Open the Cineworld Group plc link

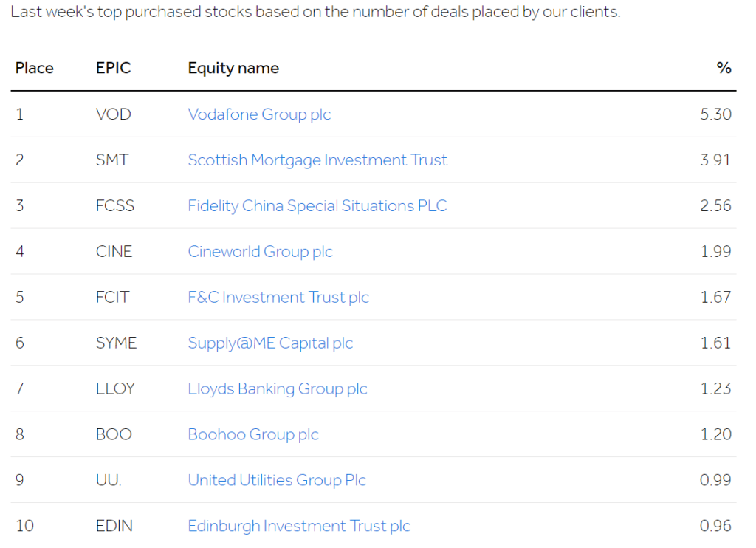pyautogui.click(x=260, y=252)
